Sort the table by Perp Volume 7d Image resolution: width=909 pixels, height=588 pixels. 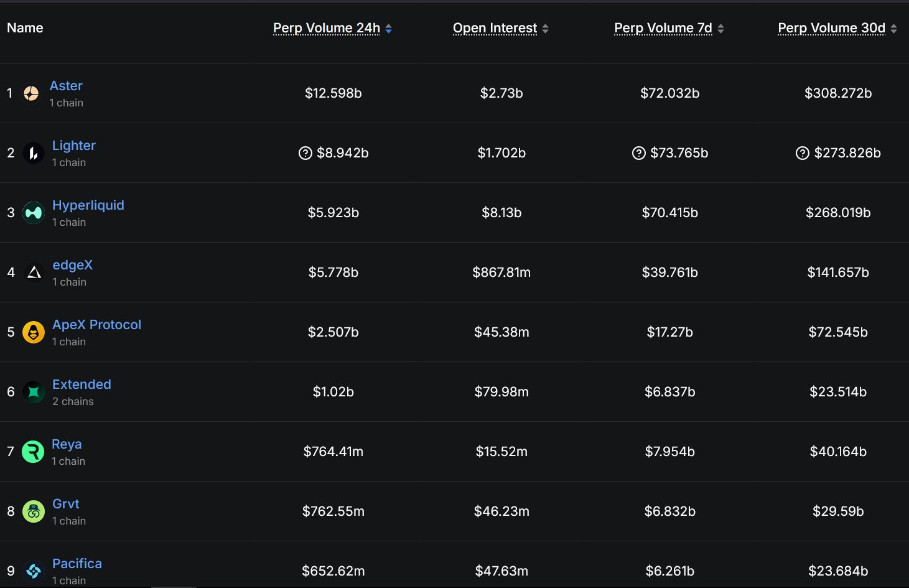point(663,28)
